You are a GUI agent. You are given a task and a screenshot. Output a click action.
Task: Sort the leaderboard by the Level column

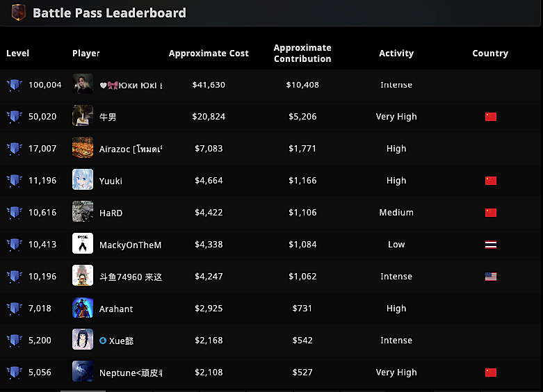pos(18,54)
